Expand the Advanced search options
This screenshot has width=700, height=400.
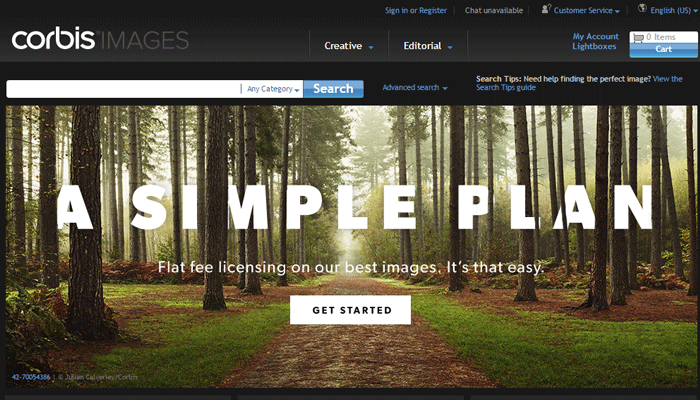(415, 88)
